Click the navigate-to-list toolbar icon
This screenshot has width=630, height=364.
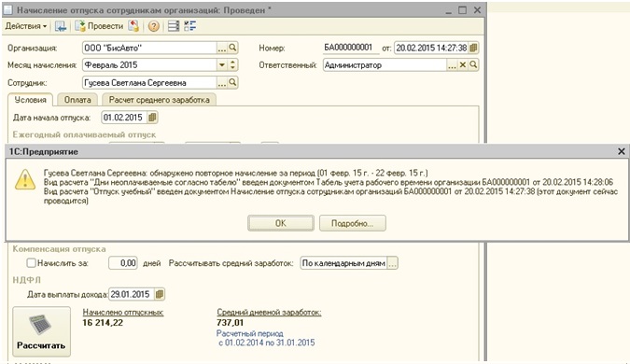click(x=61, y=26)
